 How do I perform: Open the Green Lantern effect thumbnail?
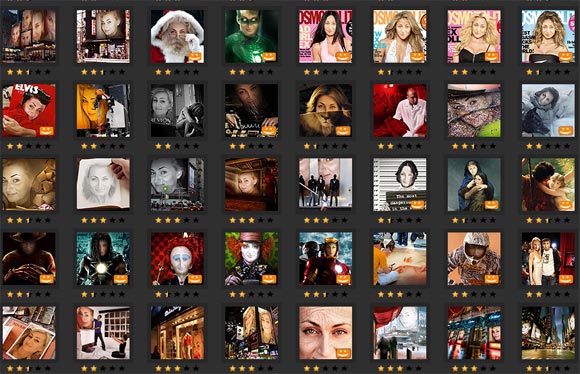[x=252, y=36]
